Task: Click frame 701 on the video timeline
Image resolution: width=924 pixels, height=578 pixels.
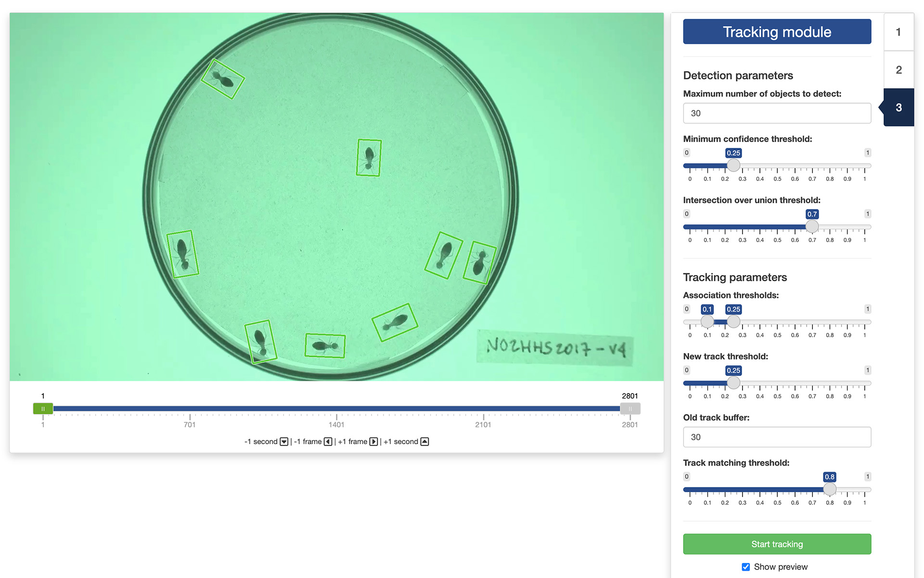Action: (190, 424)
